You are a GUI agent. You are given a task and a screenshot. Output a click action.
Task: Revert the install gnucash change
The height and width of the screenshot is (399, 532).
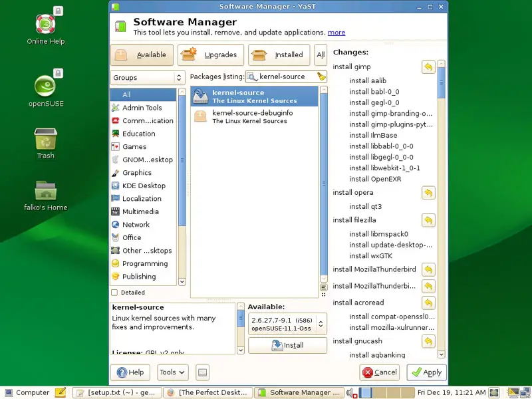click(428, 341)
